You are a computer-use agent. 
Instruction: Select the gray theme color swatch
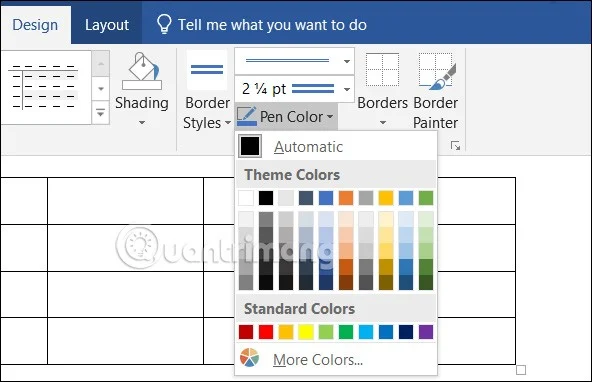tap(366, 198)
